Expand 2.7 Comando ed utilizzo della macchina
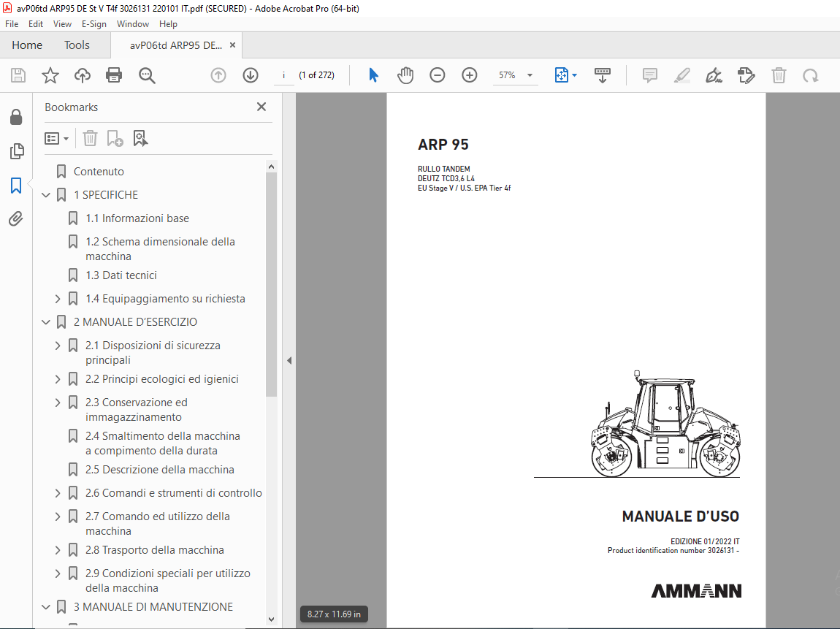Screen dimensions: 840x629 [58, 516]
